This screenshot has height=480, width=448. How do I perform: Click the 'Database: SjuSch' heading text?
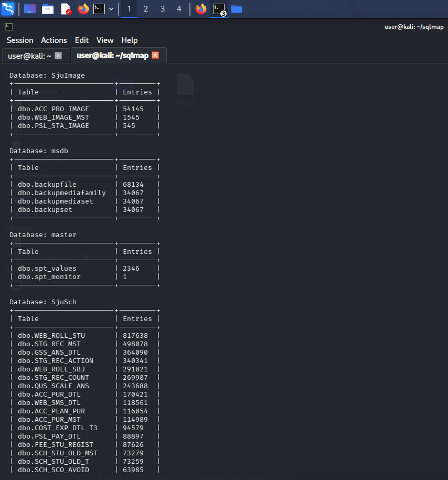(x=43, y=302)
